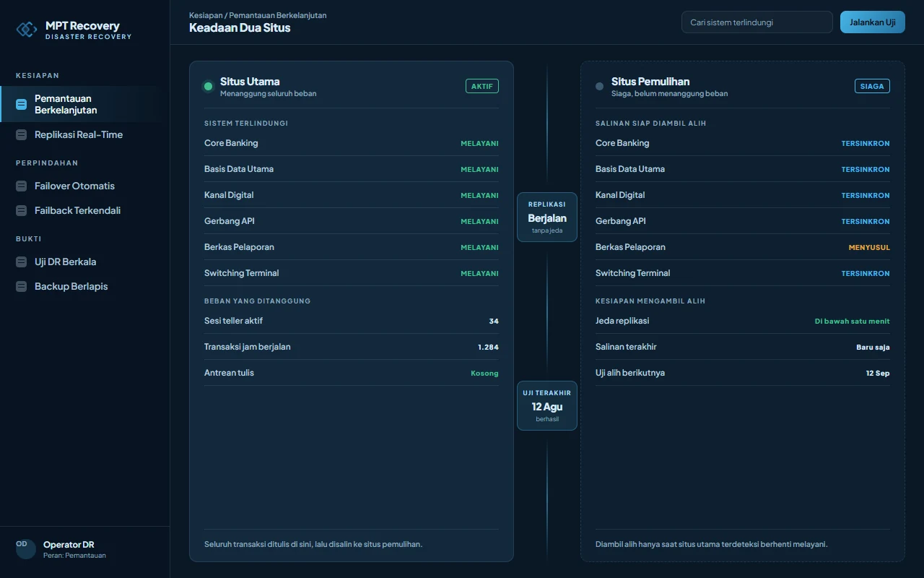Image resolution: width=924 pixels, height=578 pixels.
Task: Click the Failover Otomatis sidebar icon
Action: 21,186
